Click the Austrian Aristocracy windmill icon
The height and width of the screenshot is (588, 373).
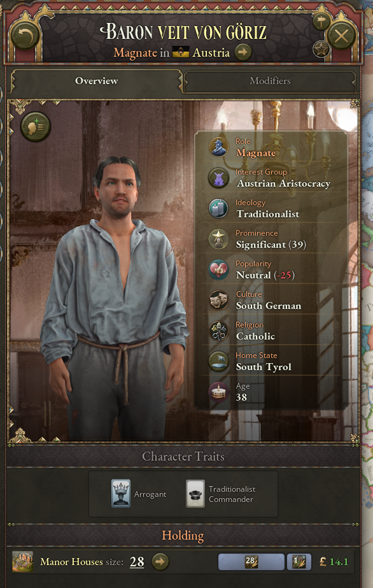(218, 178)
